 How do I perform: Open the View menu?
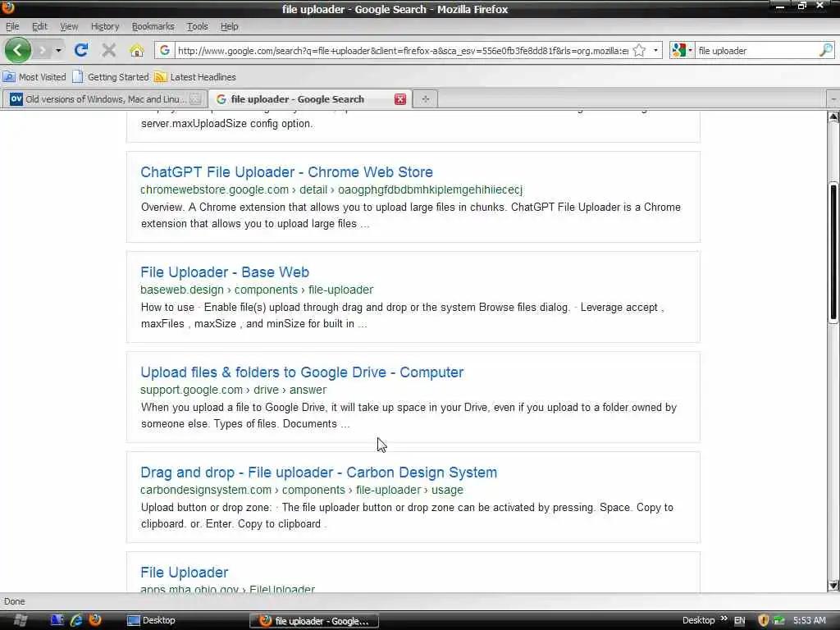(69, 26)
